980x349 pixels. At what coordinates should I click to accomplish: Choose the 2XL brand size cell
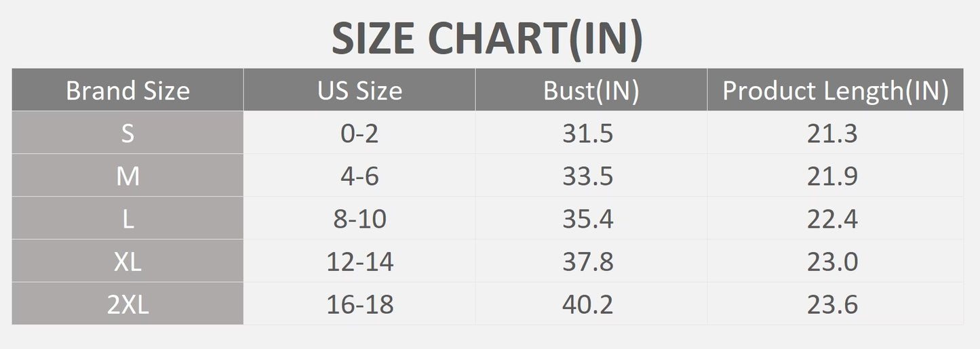(x=128, y=304)
